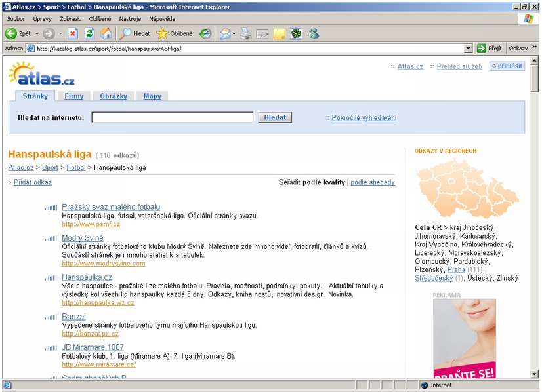Refresh the page with the green arrows icon
Screen dimensions: 542x392
point(89,33)
